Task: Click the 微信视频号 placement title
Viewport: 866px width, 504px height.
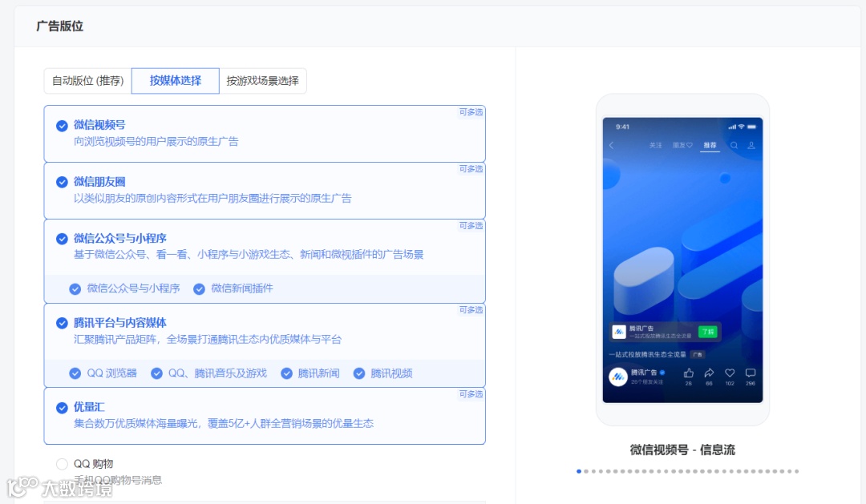Action: (99, 125)
